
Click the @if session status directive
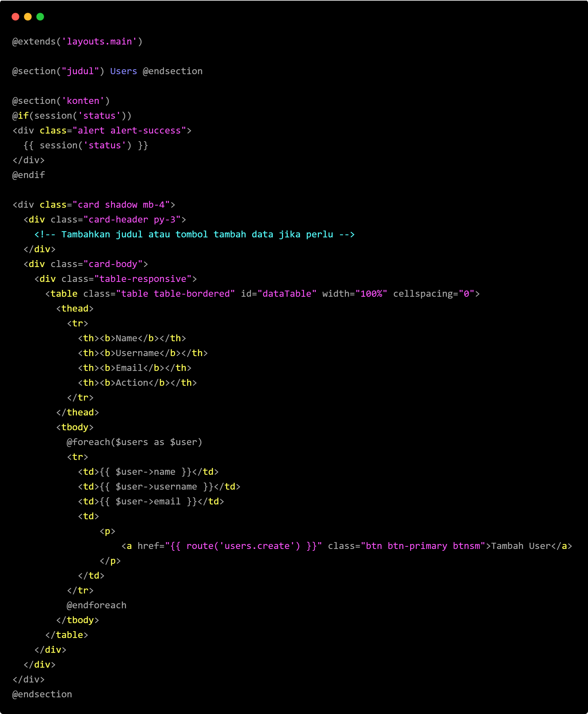click(72, 116)
